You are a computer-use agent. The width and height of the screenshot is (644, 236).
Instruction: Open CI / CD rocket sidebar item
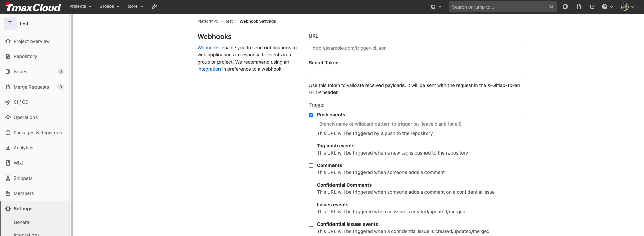21,102
